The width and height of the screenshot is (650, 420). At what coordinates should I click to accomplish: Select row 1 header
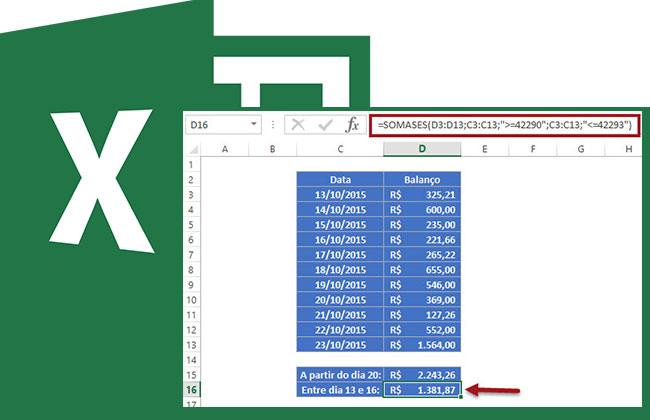pyautogui.click(x=192, y=164)
